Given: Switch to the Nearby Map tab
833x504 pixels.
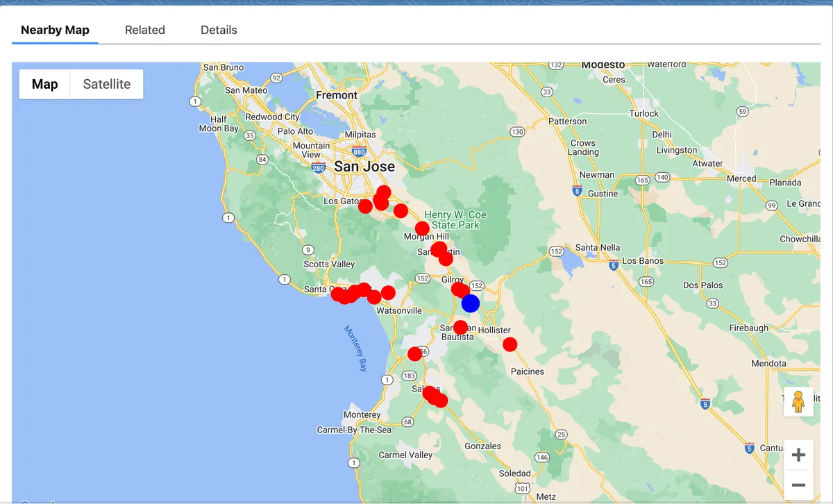Looking at the screenshot, I should [55, 30].
